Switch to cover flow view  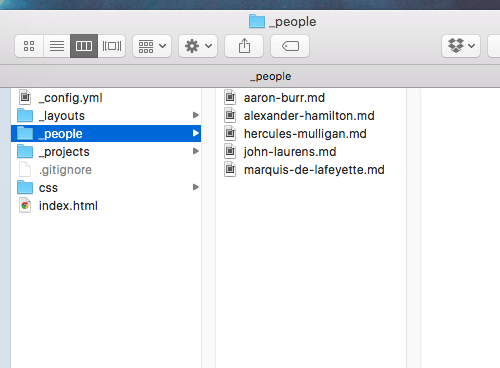point(112,46)
